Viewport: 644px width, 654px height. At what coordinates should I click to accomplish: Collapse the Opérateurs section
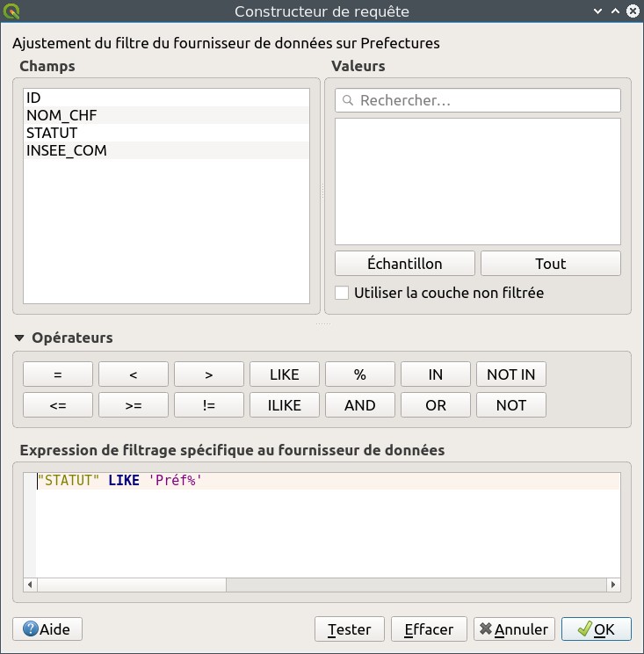(x=19, y=338)
